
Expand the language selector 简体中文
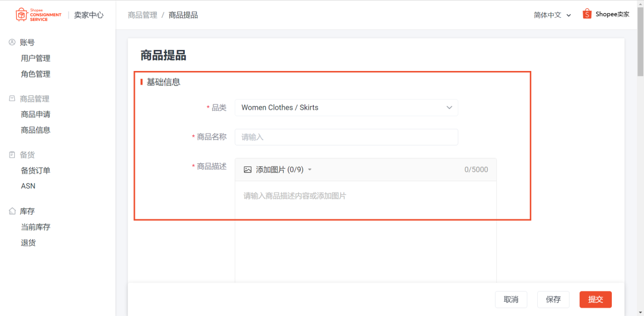pyautogui.click(x=552, y=15)
